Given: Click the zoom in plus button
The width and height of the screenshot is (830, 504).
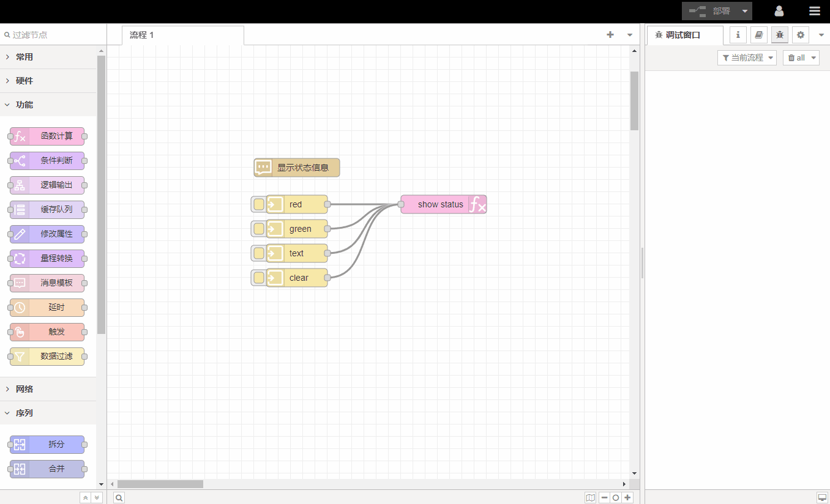Looking at the screenshot, I should point(627,498).
